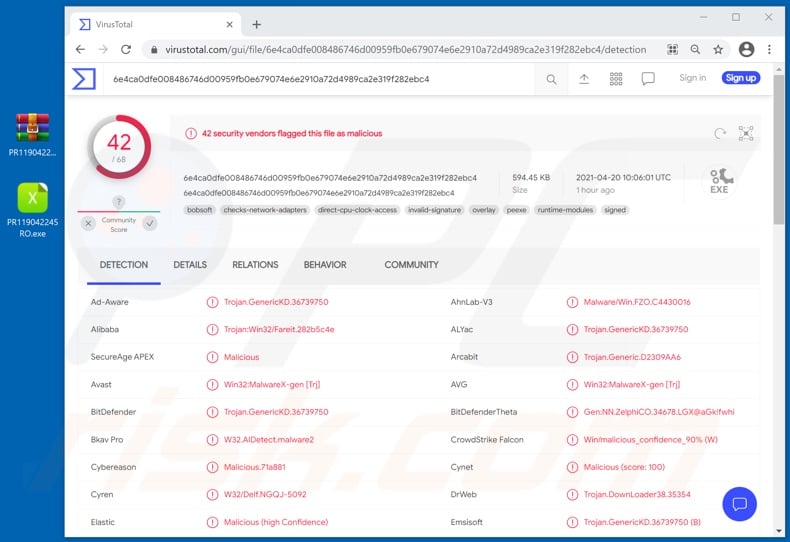Screen dimensions: 790x542
Task: Click the page vertical scrollbar
Action: click(779, 150)
